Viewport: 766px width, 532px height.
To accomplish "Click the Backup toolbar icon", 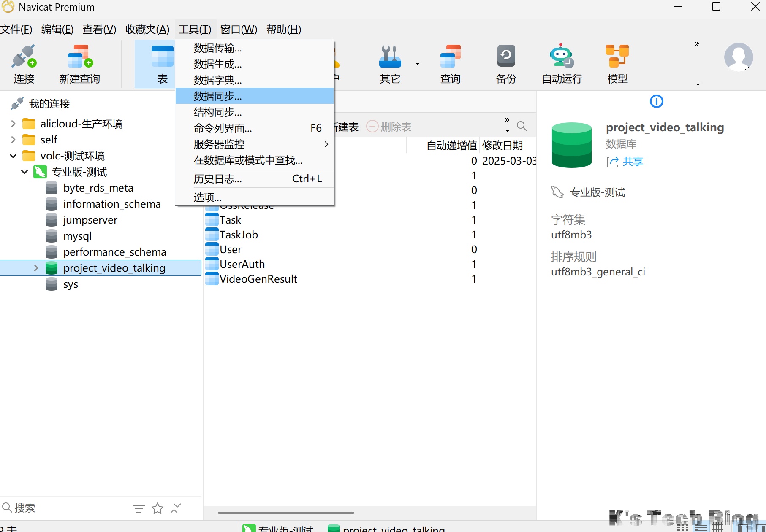I will [506, 57].
